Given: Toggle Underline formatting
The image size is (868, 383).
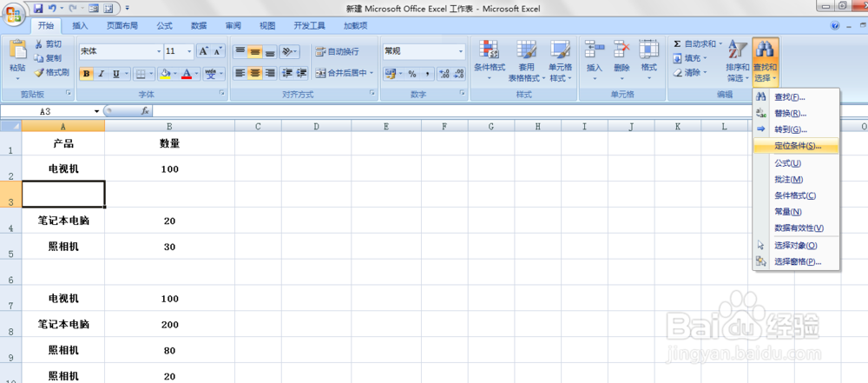Looking at the screenshot, I should (x=115, y=74).
